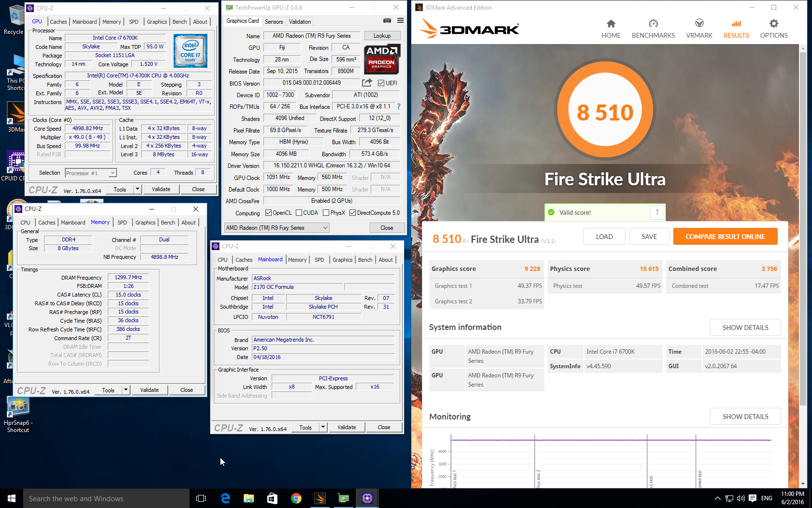Image resolution: width=812 pixels, height=508 pixels.
Task: Click the ENG language indicator
Action: coord(767,498)
